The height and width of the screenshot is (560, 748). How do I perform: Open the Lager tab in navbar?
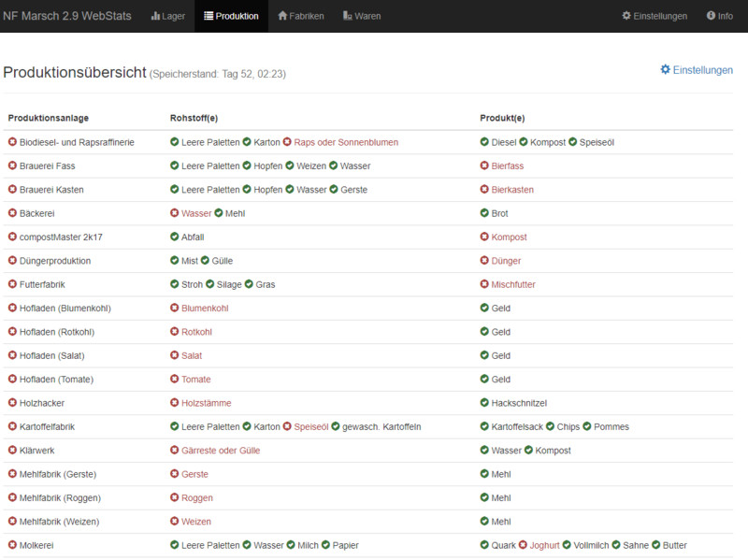(x=168, y=16)
